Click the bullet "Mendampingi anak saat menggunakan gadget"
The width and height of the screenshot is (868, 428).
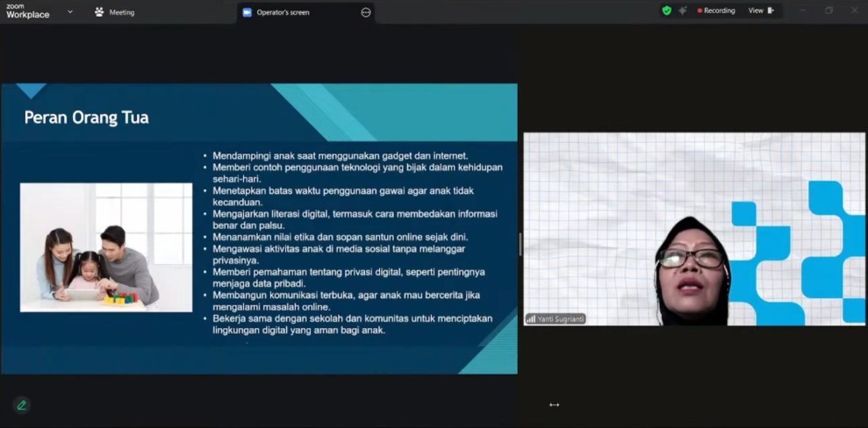341,156
